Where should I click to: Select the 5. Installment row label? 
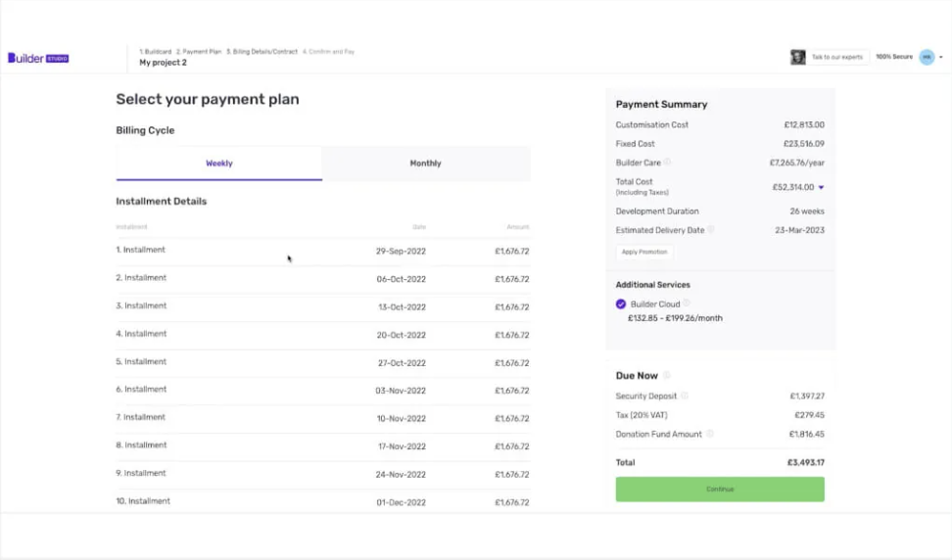tap(141, 361)
